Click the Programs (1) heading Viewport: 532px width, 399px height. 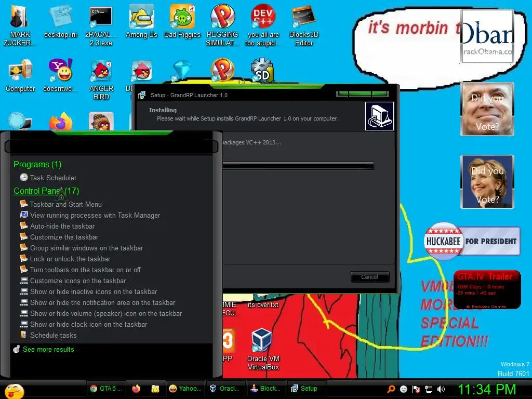(x=37, y=164)
